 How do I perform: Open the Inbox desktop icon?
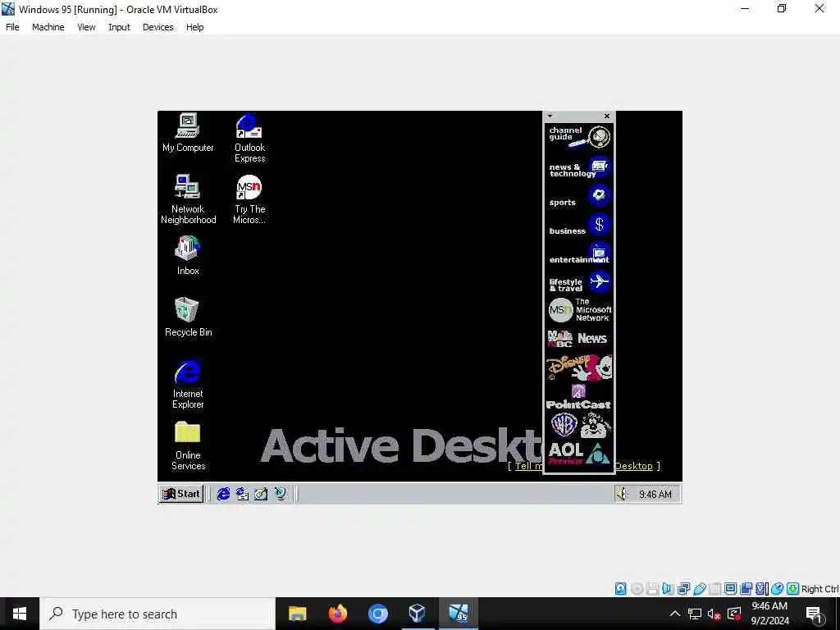coord(188,256)
